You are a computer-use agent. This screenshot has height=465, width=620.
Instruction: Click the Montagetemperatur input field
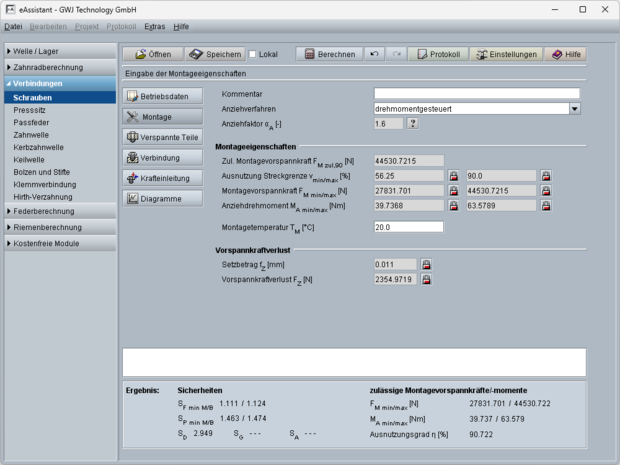point(407,227)
